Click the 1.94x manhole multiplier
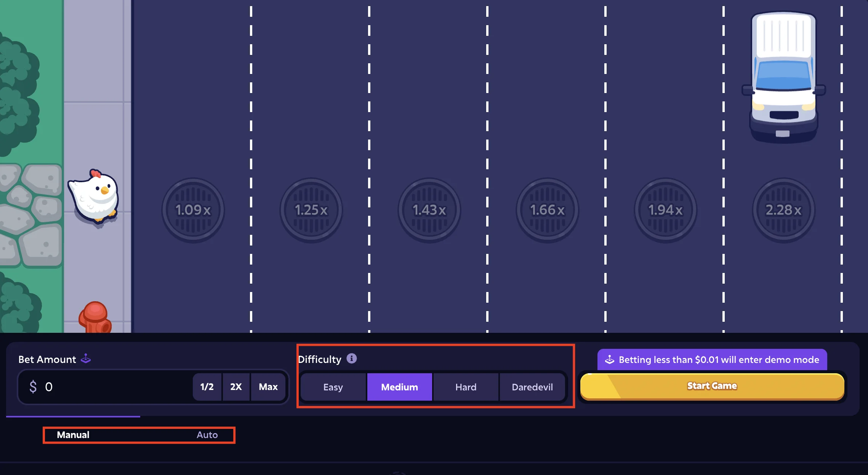This screenshot has width=868, height=475. click(x=666, y=210)
